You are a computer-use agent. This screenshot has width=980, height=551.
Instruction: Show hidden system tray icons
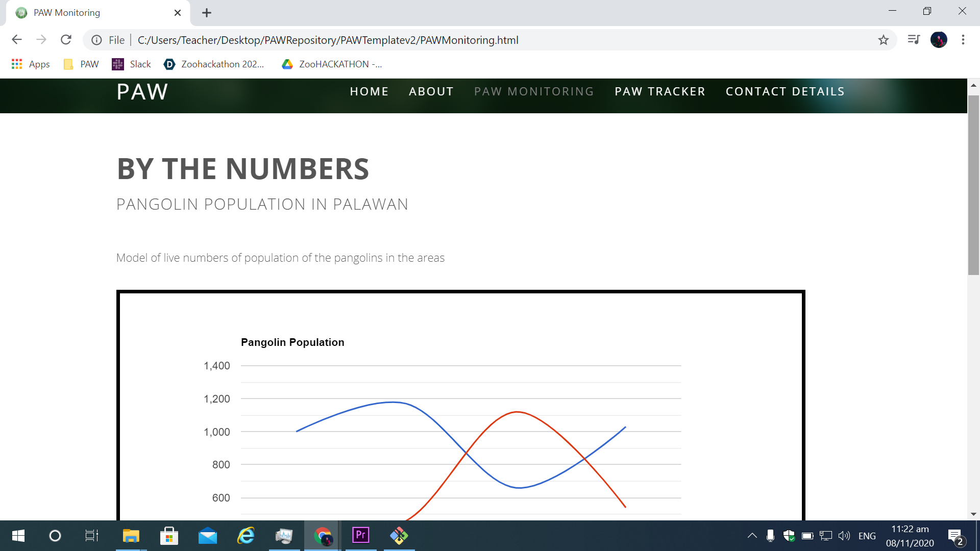pos(752,536)
